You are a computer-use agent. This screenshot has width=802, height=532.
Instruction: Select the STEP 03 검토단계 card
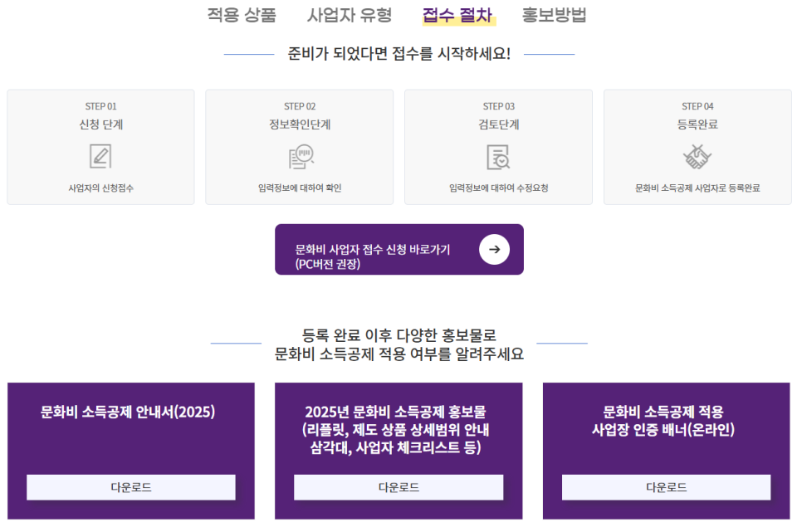click(x=499, y=148)
